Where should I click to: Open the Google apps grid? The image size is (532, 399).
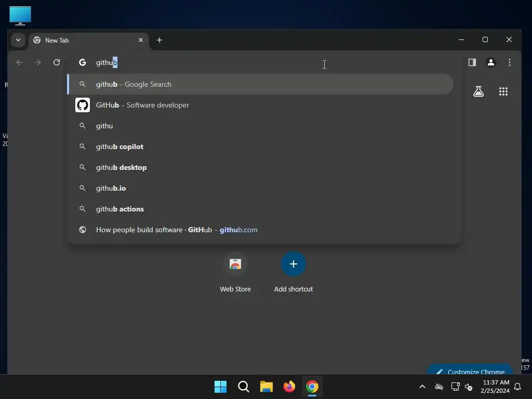coord(503,91)
